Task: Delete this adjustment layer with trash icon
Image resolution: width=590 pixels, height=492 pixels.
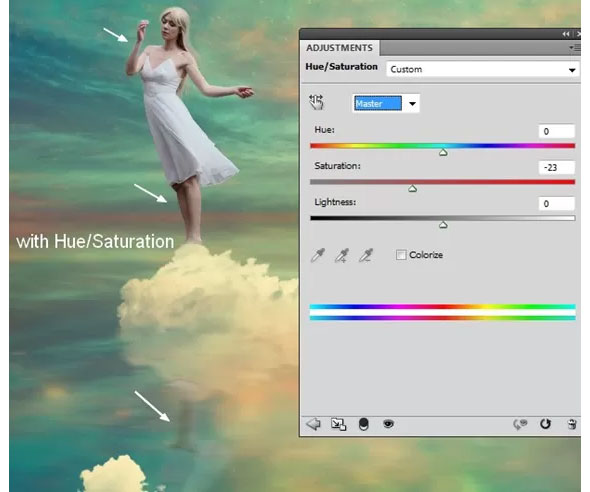Action: click(x=572, y=424)
